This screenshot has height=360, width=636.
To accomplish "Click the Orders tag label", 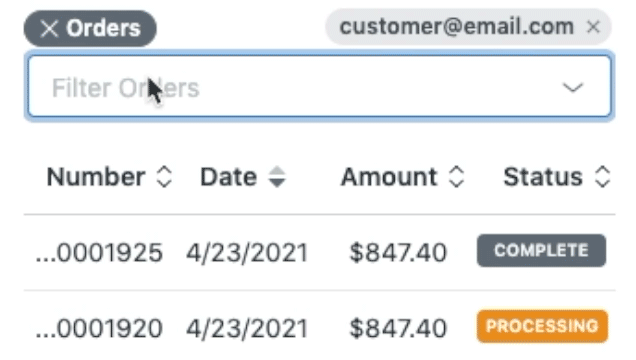I will click(x=103, y=28).
